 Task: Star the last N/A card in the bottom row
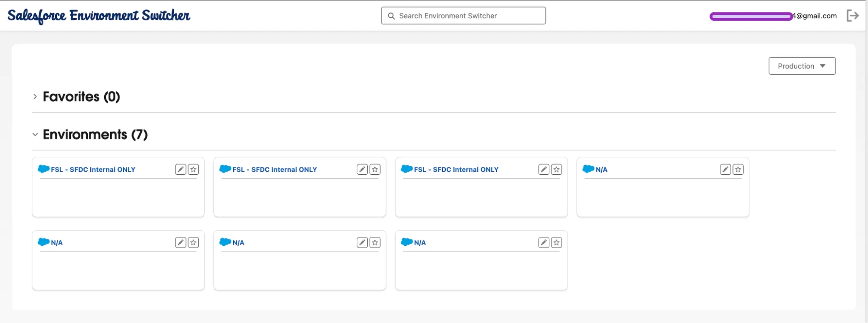click(x=557, y=243)
